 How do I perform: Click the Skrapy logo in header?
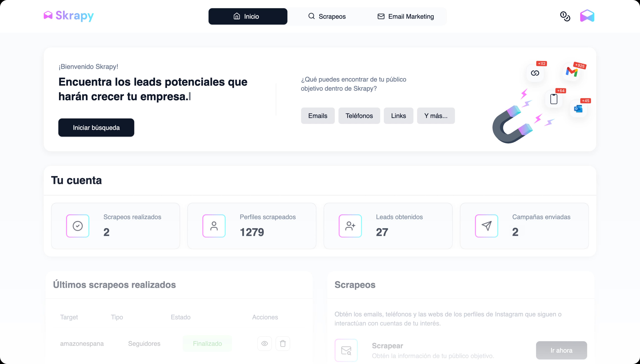click(68, 16)
